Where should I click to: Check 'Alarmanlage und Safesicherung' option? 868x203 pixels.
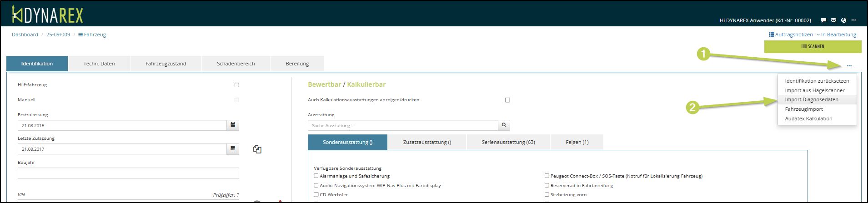(x=316, y=176)
